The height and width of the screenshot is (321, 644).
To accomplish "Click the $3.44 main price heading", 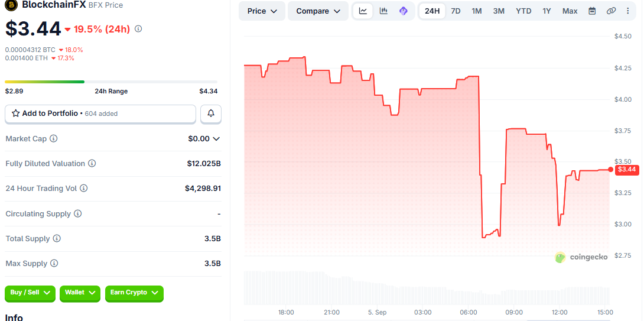I will tap(33, 28).
